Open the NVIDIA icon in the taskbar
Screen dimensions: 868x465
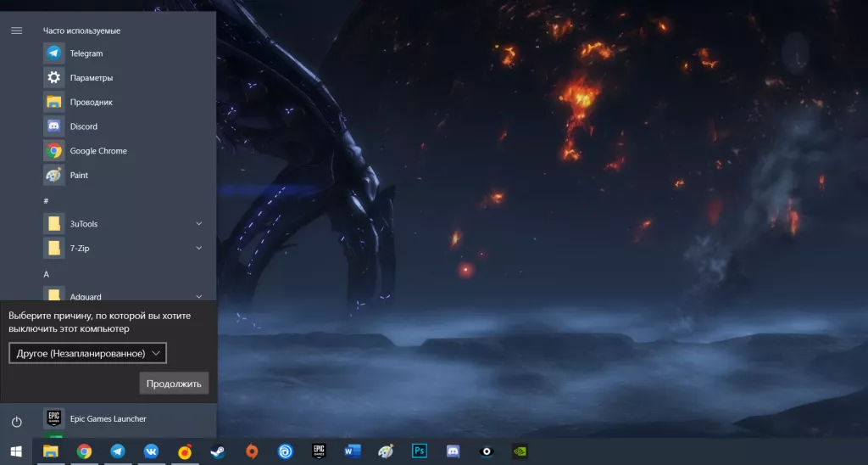pos(520,451)
